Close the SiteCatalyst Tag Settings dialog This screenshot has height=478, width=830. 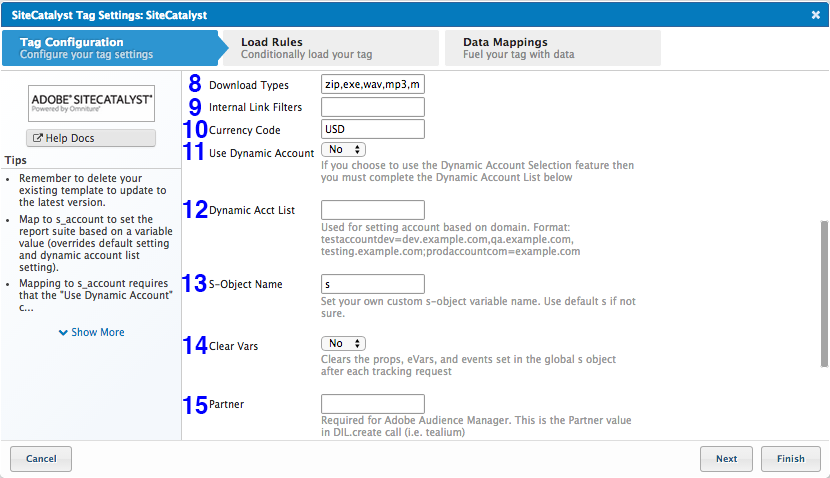point(815,14)
